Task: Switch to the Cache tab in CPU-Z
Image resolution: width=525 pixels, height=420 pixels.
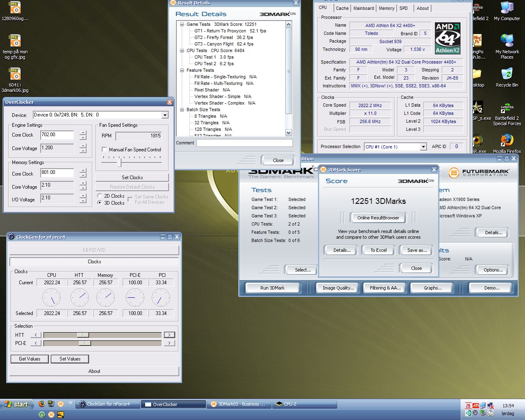Action: [342, 8]
